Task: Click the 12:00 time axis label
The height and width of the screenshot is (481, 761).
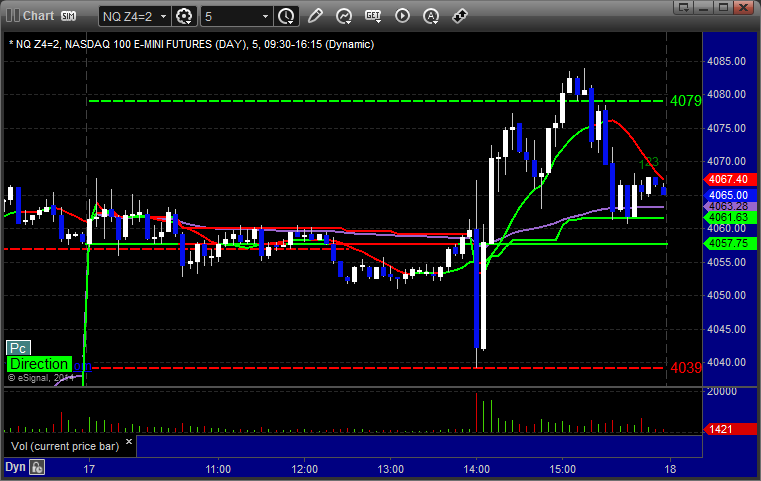Action: click(305, 469)
